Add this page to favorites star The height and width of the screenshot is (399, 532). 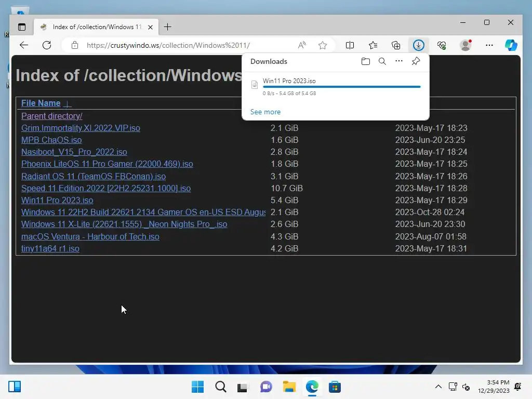[323, 45]
